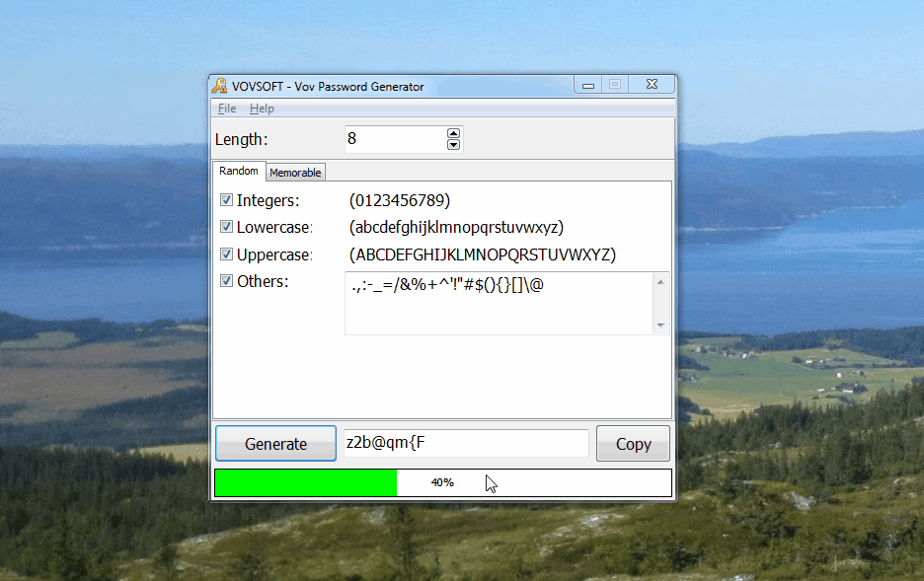Minimize the Password Generator window

coord(588,85)
